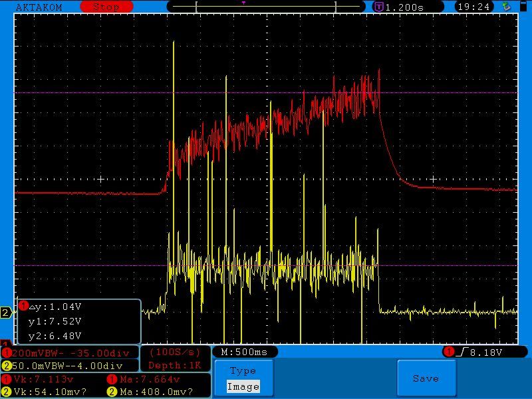
Task: Click the Vk: 7.113v measurement
Action: pyautogui.click(x=43, y=379)
